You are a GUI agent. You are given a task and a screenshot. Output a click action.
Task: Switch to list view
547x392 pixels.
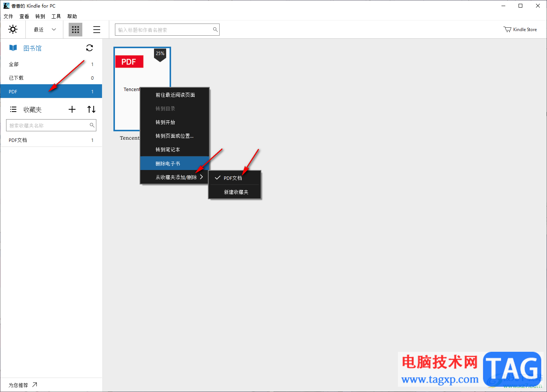[x=97, y=30]
